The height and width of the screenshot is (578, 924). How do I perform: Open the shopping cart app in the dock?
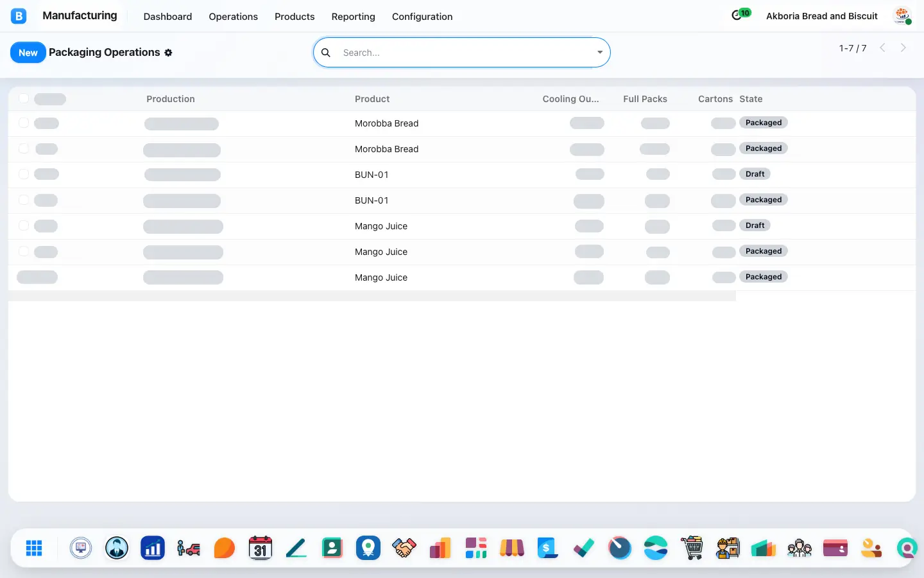click(692, 548)
